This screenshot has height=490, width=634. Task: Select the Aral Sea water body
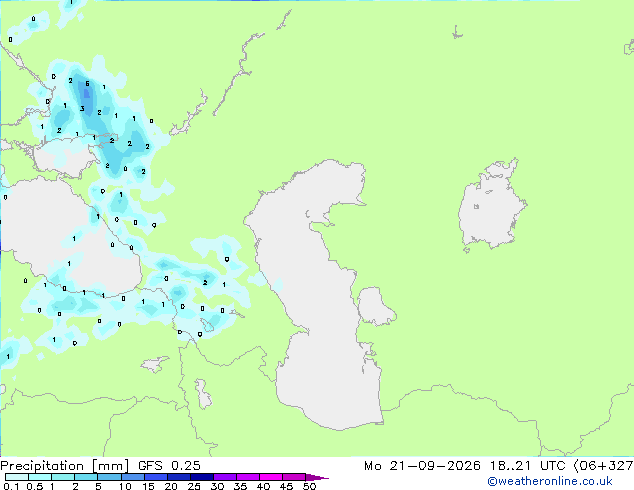point(491,206)
